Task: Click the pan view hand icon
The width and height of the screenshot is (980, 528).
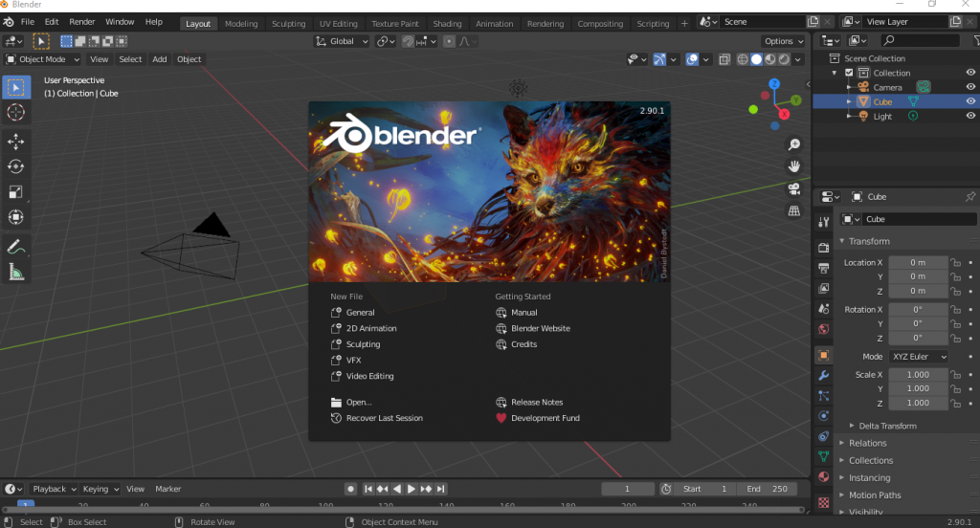Action: point(793,166)
